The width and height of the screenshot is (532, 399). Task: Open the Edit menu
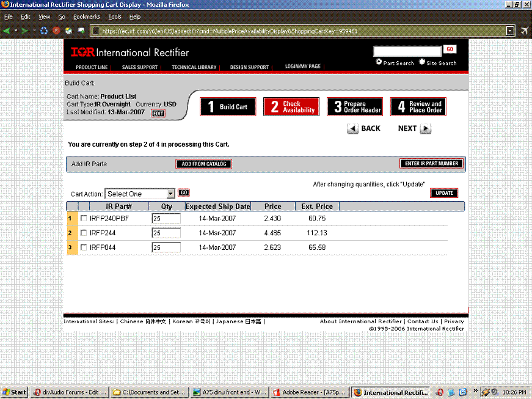coord(26,16)
